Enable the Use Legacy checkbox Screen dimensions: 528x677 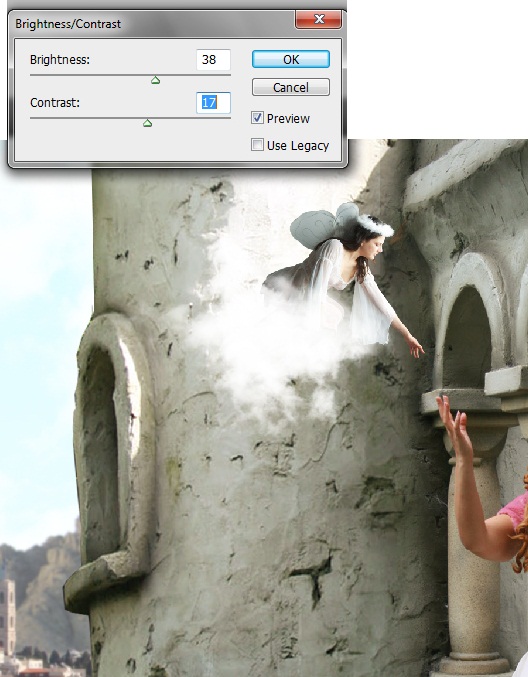point(257,145)
